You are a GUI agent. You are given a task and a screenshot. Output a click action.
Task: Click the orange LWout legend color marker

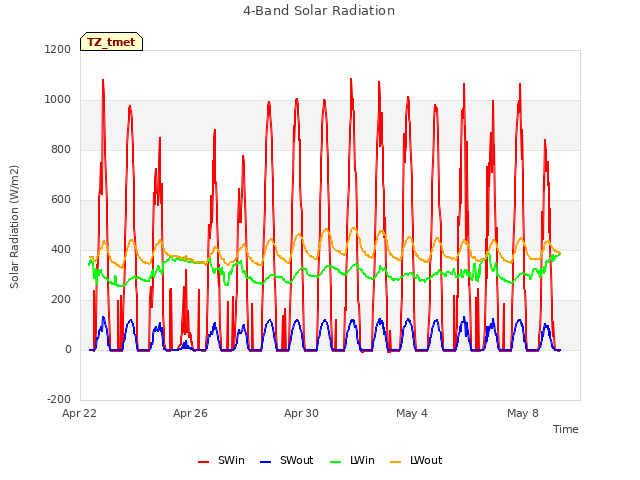click(x=396, y=462)
